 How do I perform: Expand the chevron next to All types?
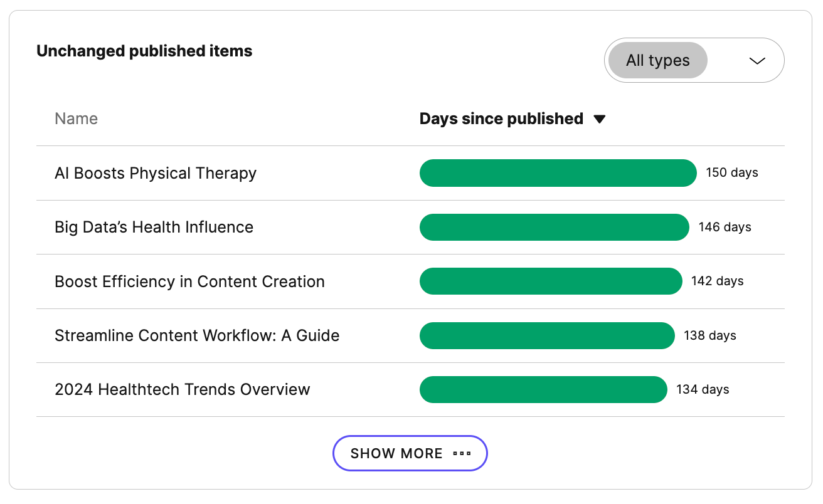(757, 61)
